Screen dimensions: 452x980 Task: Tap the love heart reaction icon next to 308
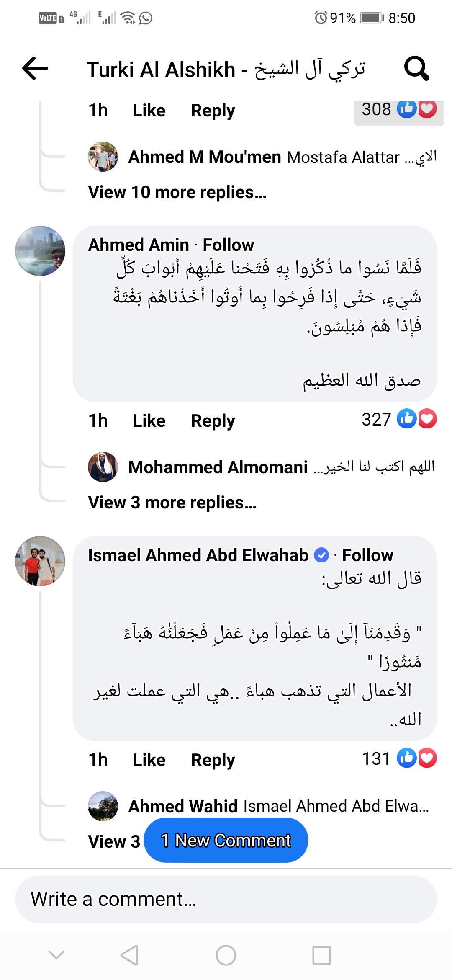(x=427, y=110)
